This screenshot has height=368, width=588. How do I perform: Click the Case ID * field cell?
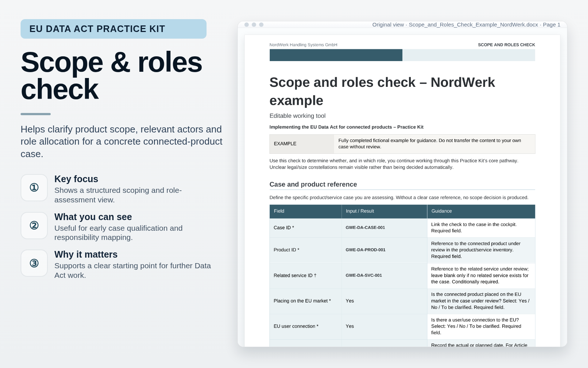(x=306, y=228)
